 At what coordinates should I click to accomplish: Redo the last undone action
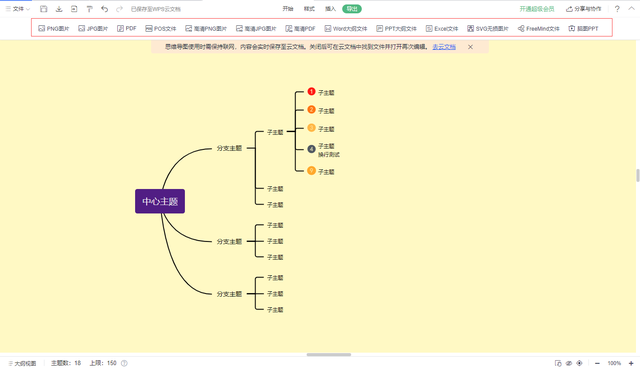click(119, 9)
